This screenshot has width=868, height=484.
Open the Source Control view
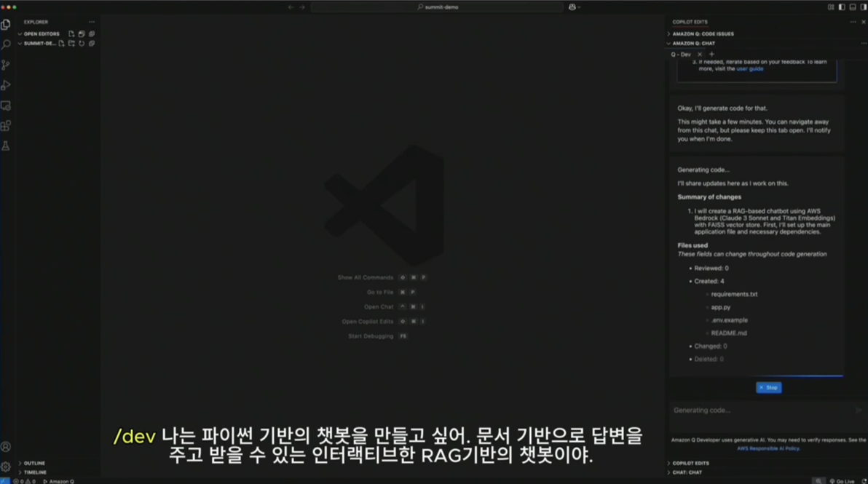tap(6, 65)
